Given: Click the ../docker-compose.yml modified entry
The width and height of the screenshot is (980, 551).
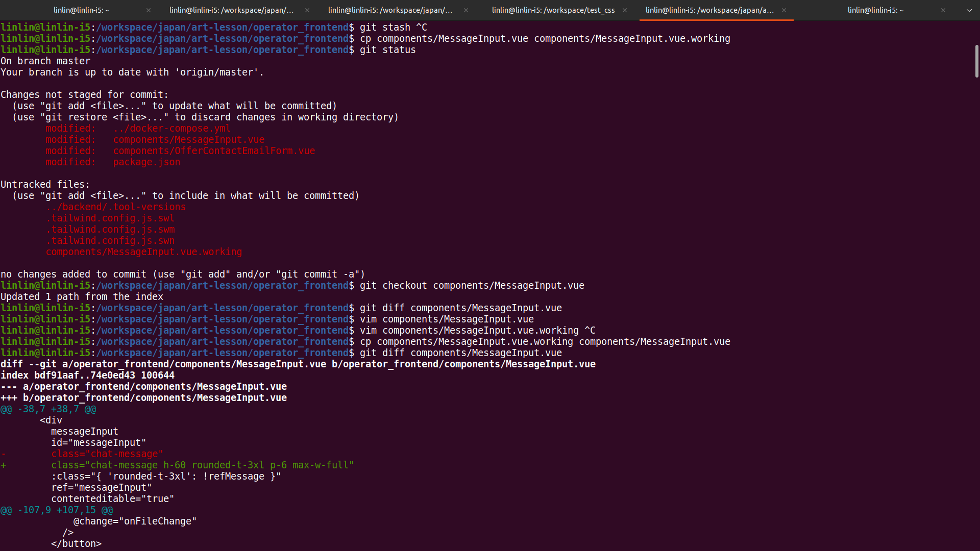Looking at the screenshot, I should coord(172,129).
